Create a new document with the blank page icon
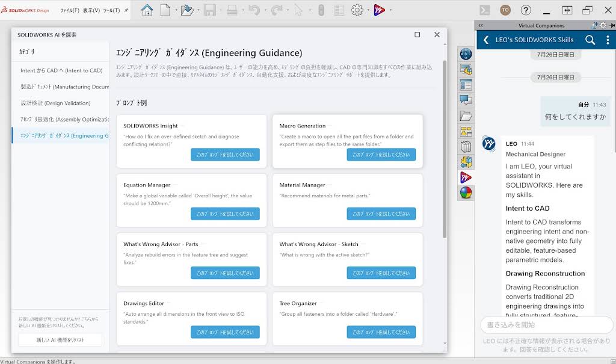The image size is (616, 364). [165, 10]
